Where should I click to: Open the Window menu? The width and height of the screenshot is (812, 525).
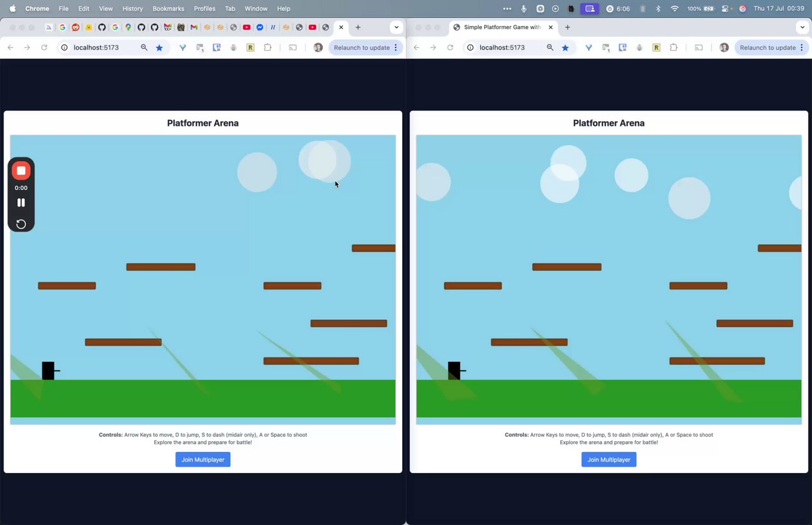pos(256,8)
